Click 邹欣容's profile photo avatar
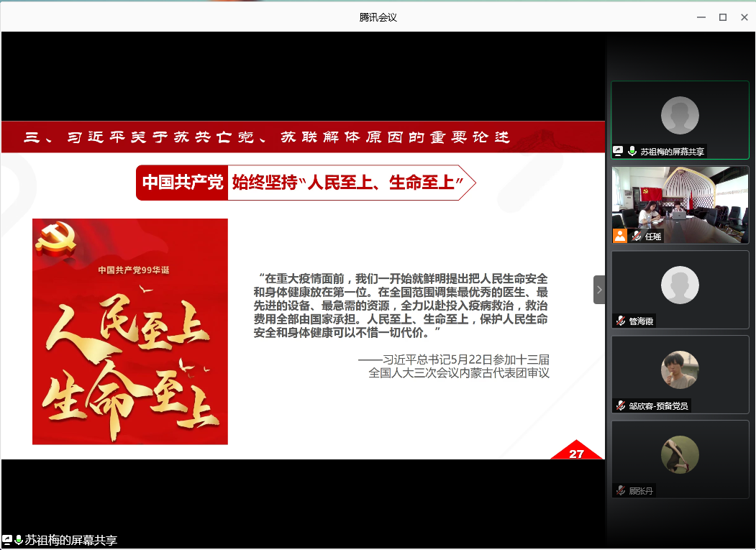The image size is (756, 550). [680, 370]
